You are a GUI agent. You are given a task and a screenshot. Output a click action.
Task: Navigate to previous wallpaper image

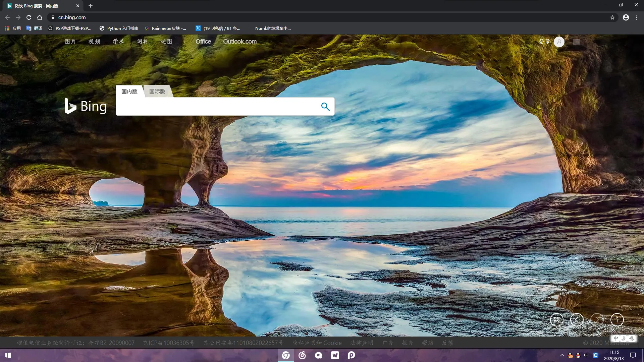pos(577,319)
